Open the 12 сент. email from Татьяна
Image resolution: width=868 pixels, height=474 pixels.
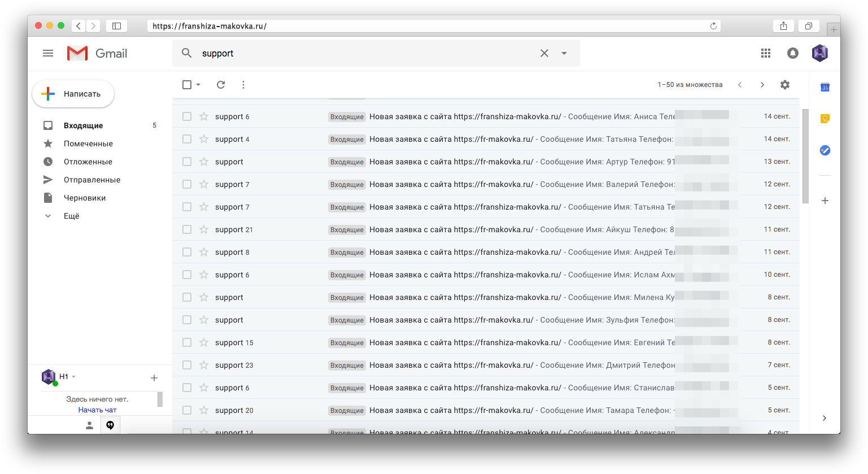click(486, 207)
